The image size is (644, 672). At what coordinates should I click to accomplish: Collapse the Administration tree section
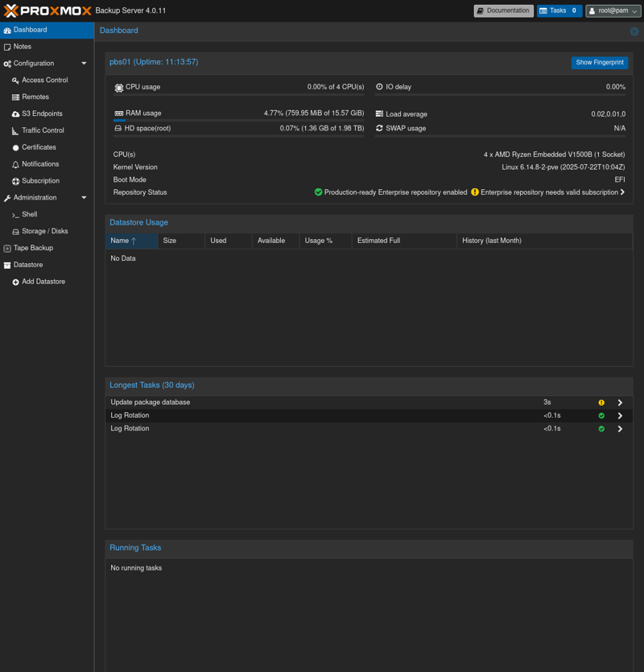coord(84,198)
